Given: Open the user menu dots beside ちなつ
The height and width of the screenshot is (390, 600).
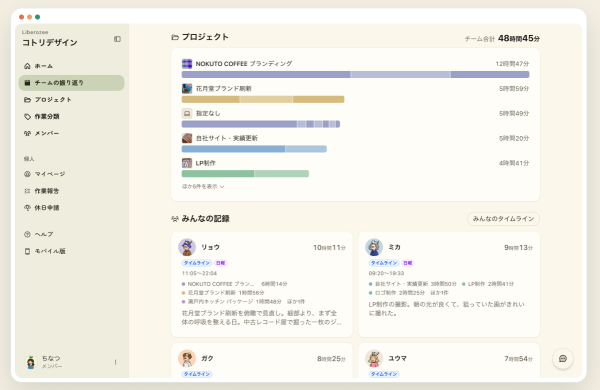Looking at the screenshot, I should 115,362.
